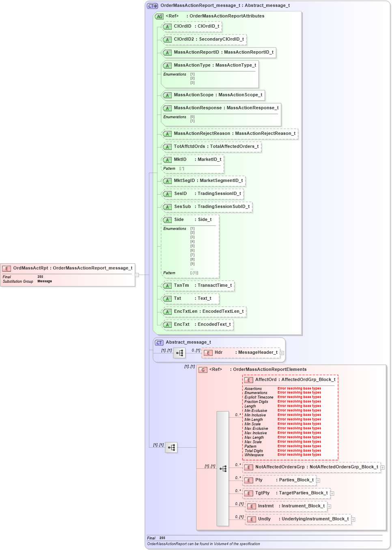Click the AG icon beside OrderMassActionReportAttributes

(x=159, y=16)
